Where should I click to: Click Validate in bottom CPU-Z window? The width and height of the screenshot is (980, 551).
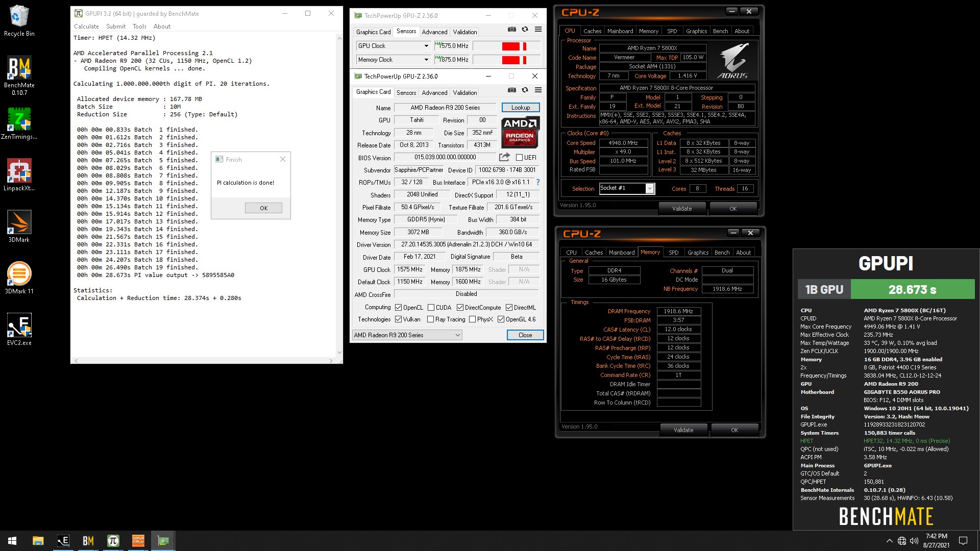[x=683, y=430]
